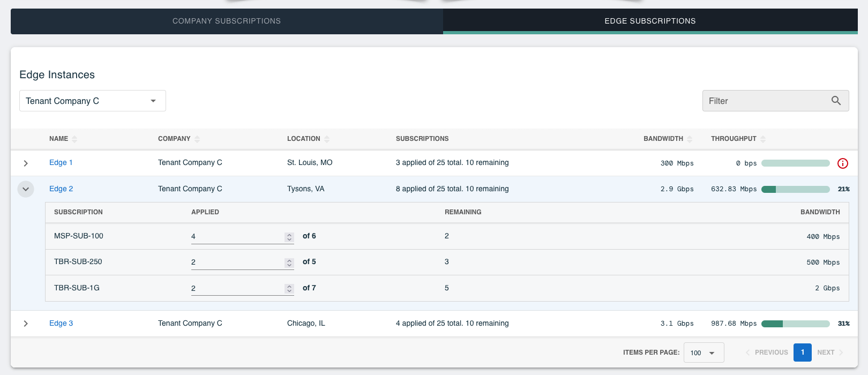The height and width of the screenshot is (375, 868).
Task: Expand the Edge 3 row
Action: pos(26,324)
